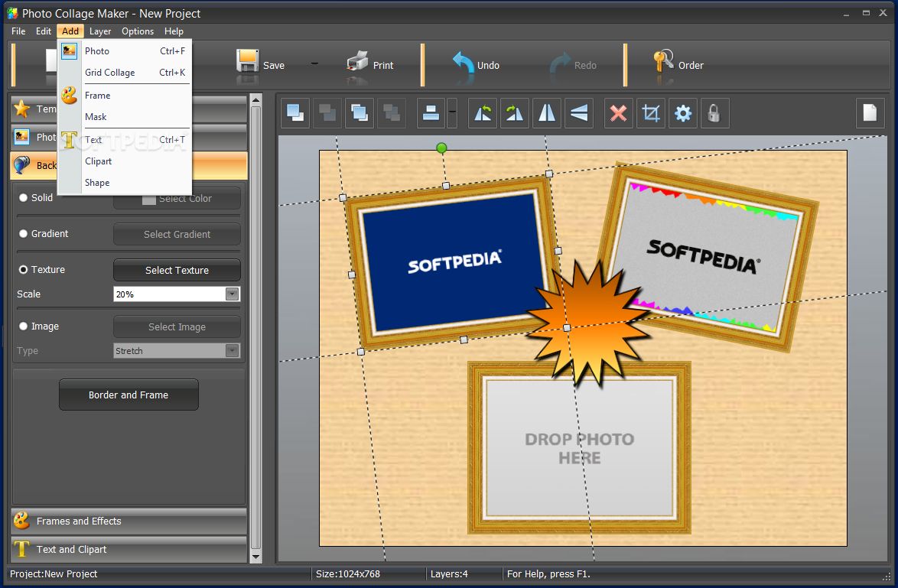Screen dimensions: 898x588
Task: Click the Redo arrow icon
Action: tap(560, 63)
